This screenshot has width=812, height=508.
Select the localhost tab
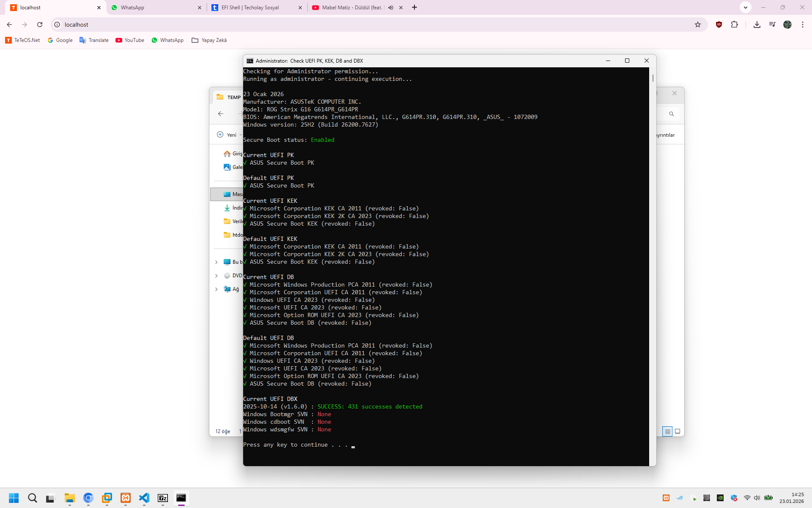(x=56, y=8)
